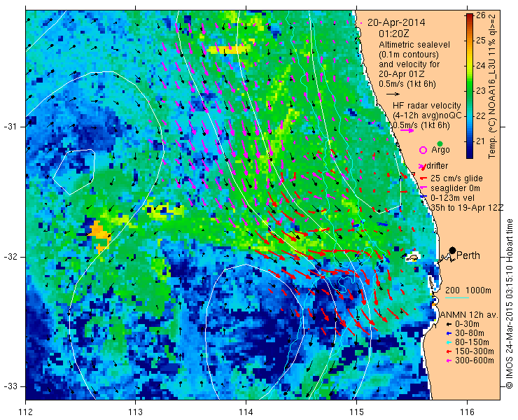Click the green Argo float dot
Image resolution: width=518 pixels, height=420 pixels.
click(440, 143)
